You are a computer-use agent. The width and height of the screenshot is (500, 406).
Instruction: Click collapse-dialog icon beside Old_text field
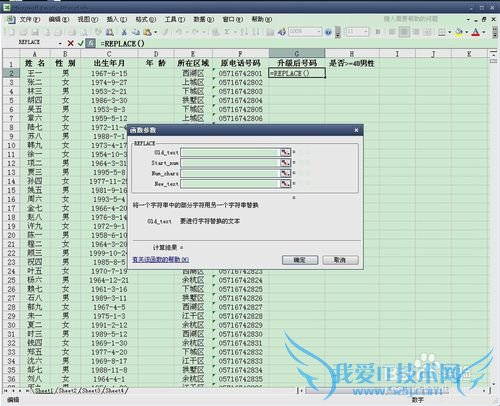[x=285, y=152]
